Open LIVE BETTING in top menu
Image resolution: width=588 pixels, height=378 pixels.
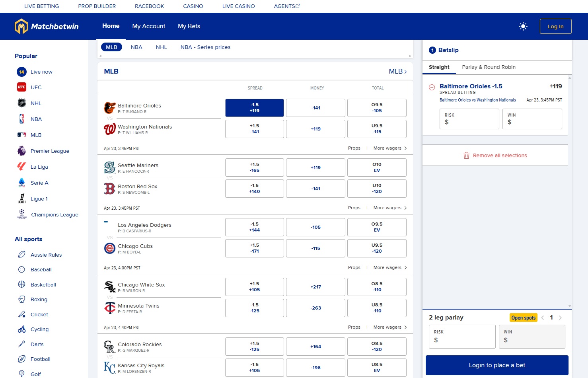pos(42,6)
